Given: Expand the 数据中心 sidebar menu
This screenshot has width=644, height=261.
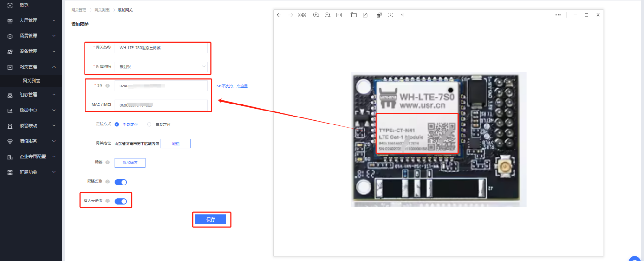Looking at the screenshot, I should 31,110.
